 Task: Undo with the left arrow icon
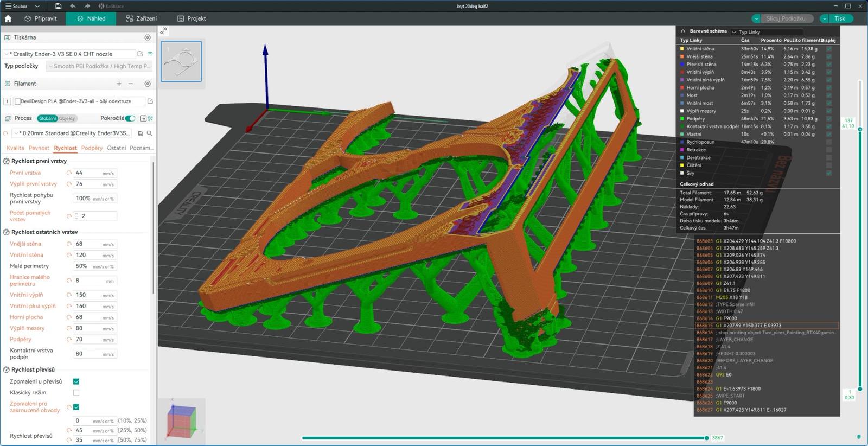pyautogui.click(x=73, y=6)
